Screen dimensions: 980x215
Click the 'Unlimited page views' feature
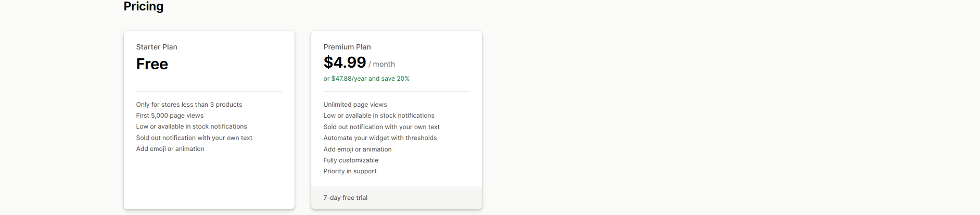[x=355, y=105]
